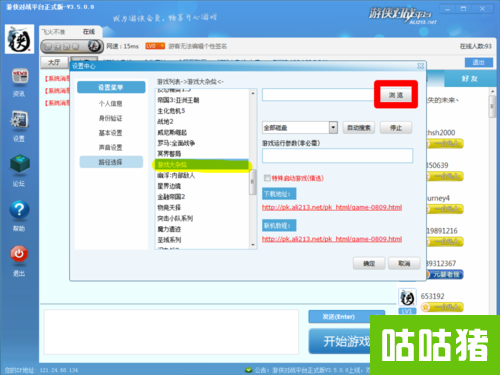The width and height of the screenshot is (500, 375).
Task: Click the game list scroll up arrow
Action: coord(253,93)
